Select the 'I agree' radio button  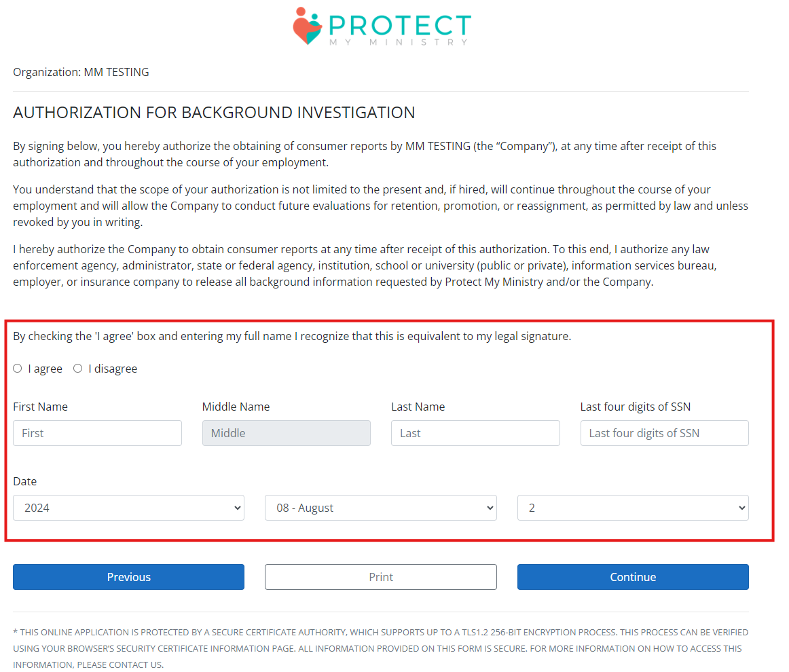pyautogui.click(x=18, y=369)
